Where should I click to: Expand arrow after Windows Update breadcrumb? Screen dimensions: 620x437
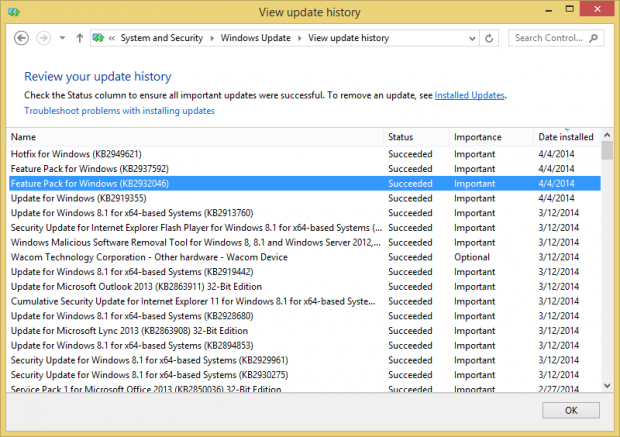(x=299, y=38)
